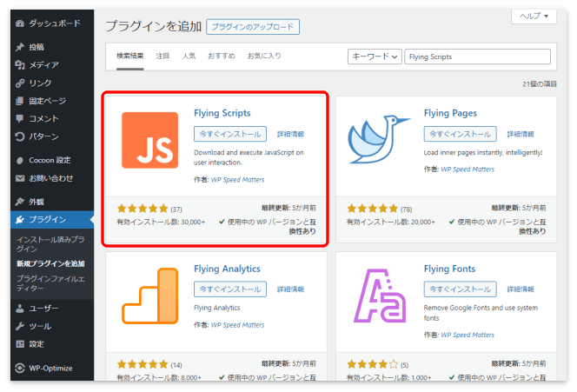Click the プラグインを追加 page heading
This screenshot has width=577, height=392.
[154, 26]
